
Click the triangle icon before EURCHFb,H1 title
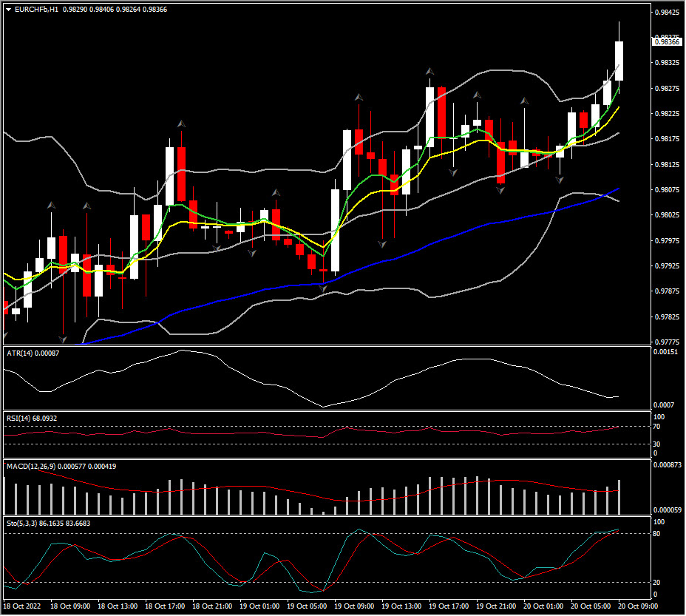point(8,10)
